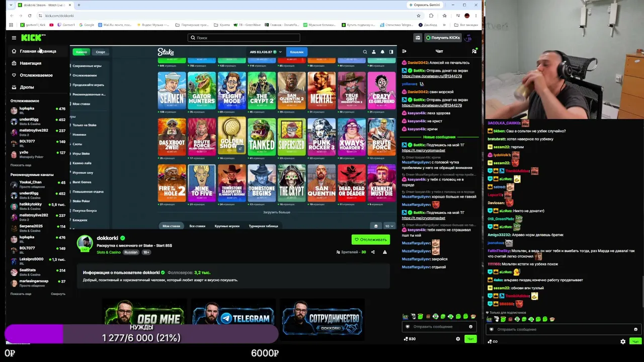Open the San Quentin game thumbnail
The width and height of the screenshot is (644, 362).
(321, 183)
